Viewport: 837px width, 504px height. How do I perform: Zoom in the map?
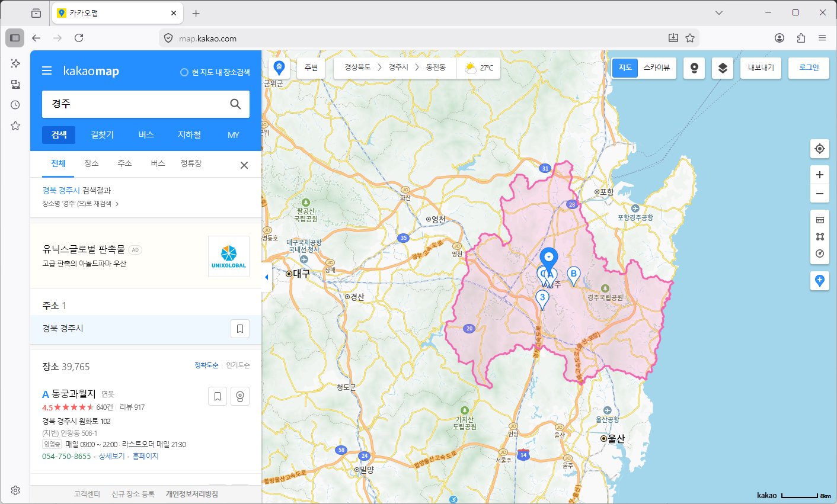click(820, 175)
